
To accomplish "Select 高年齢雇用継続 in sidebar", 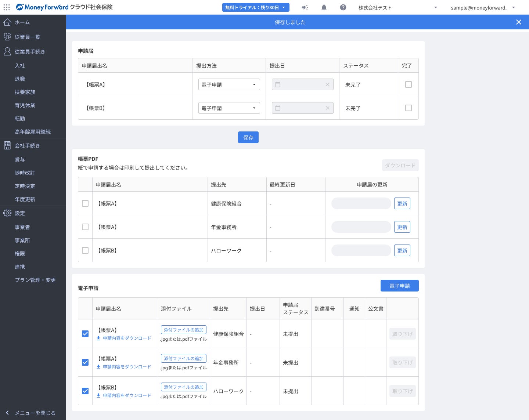I will [x=33, y=132].
